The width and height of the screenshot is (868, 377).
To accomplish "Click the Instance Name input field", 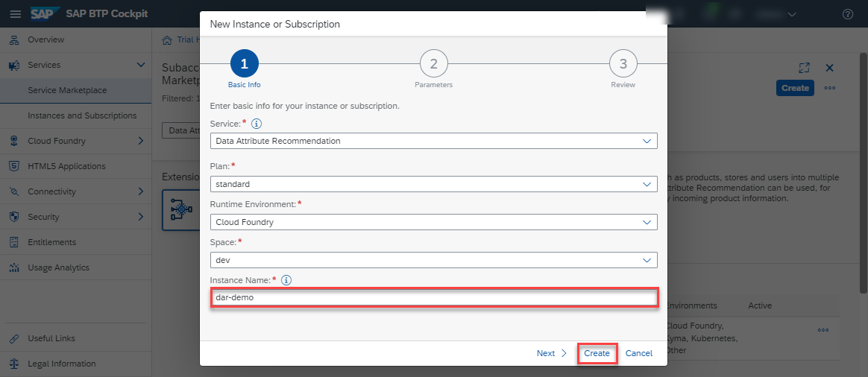I will tap(434, 297).
